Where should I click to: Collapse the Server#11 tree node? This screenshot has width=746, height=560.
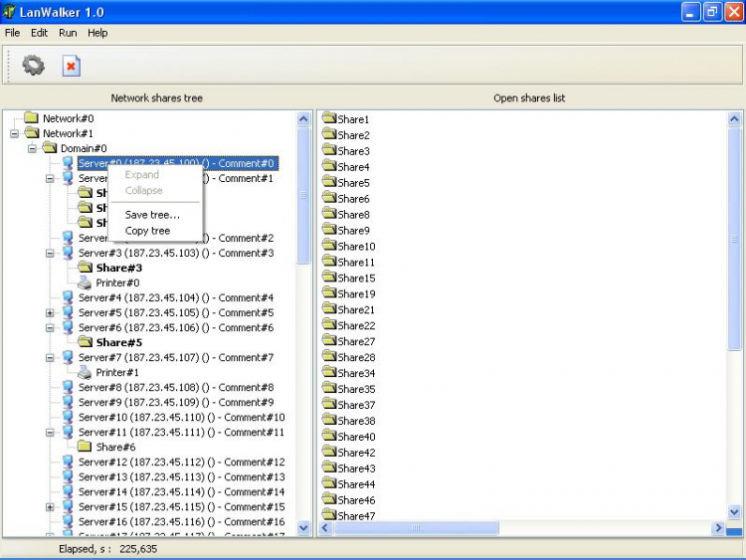50,433
